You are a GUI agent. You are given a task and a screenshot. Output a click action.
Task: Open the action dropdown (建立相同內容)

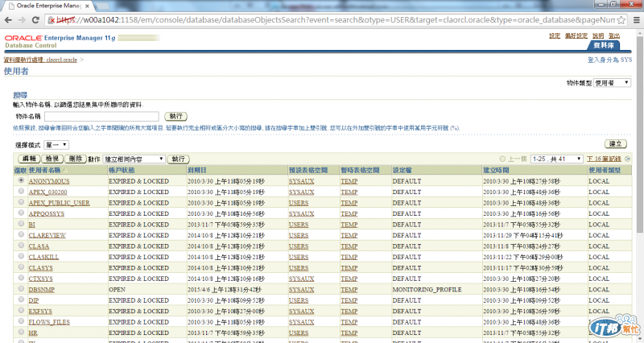pyautogui.click(x=134, y=159)
